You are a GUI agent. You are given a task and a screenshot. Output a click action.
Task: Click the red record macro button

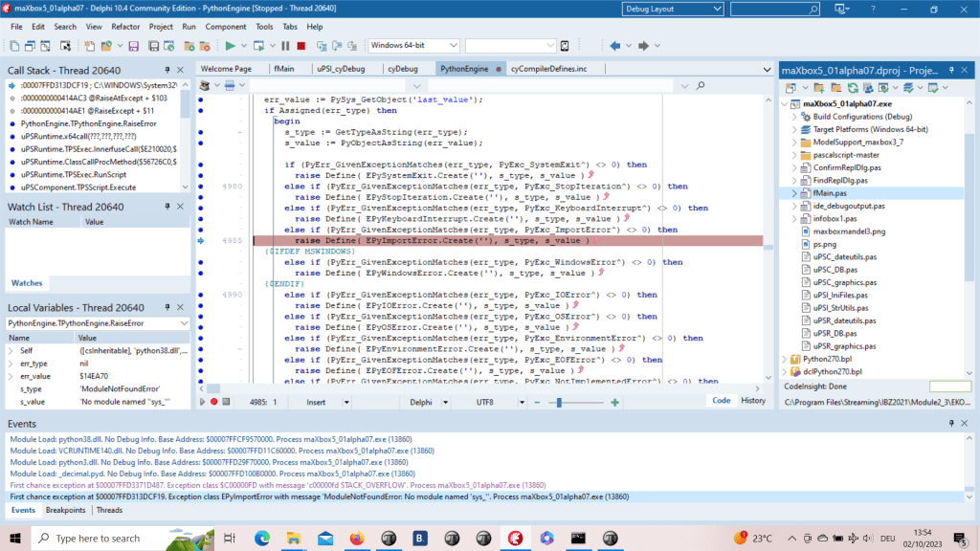(213, 402)
